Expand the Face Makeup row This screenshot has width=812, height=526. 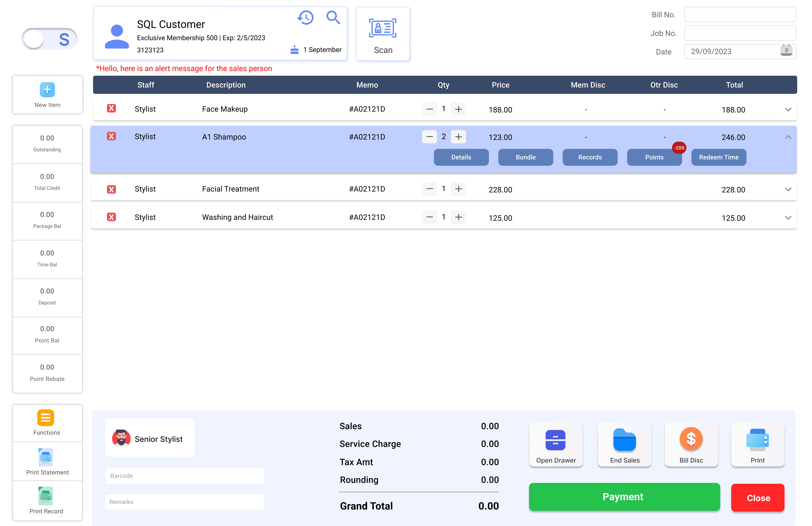click(788, 110)
